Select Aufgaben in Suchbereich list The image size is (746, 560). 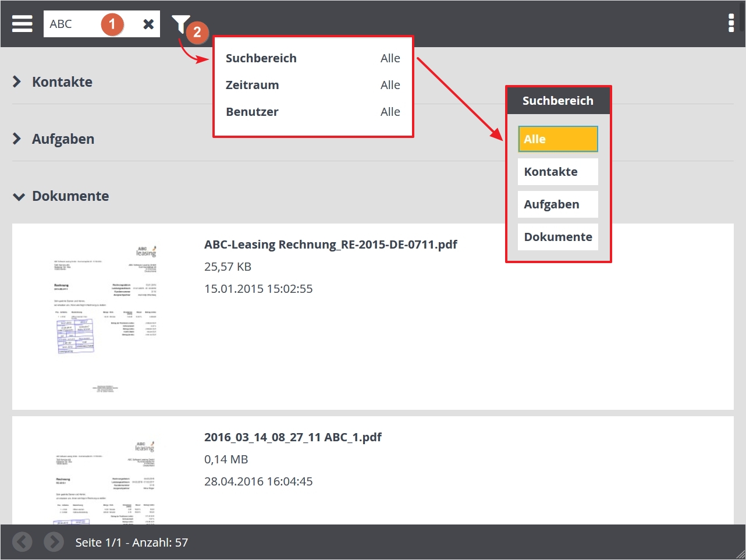tap(558, 204)
